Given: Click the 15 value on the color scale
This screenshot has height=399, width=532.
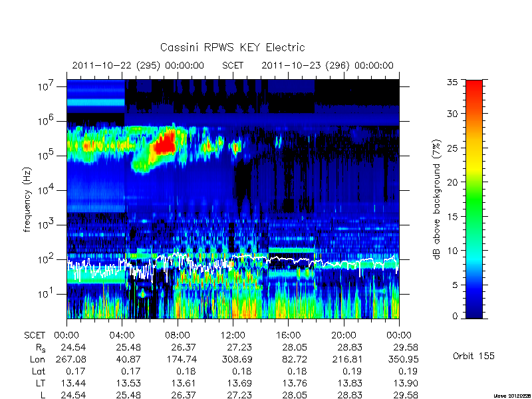Looking at the screenshot, I should 452,216.
